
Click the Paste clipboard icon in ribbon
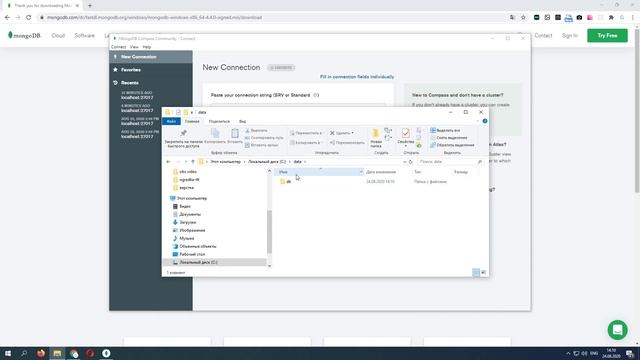point(235,133)
